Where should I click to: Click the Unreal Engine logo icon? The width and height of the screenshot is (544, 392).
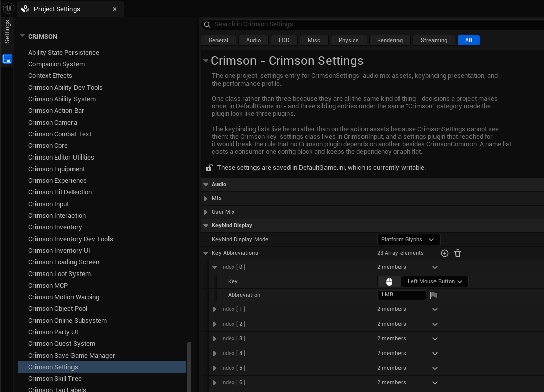pos(8,8)
